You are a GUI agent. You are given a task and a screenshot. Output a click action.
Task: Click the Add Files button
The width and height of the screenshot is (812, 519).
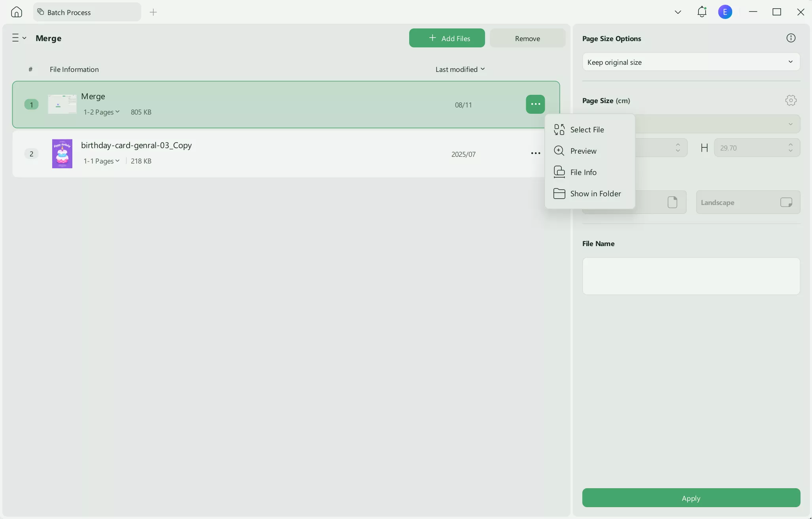[446, 38]
